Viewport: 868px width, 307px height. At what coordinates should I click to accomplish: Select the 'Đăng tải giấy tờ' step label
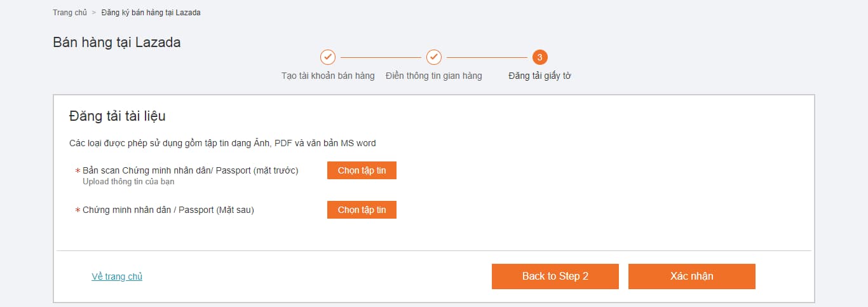coord(539,76)
